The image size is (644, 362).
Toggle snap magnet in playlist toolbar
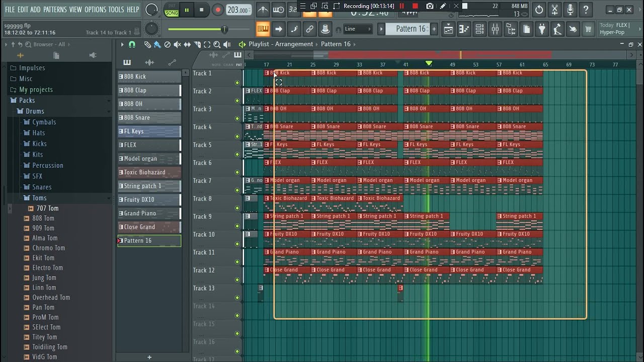(x=132, y=44)
